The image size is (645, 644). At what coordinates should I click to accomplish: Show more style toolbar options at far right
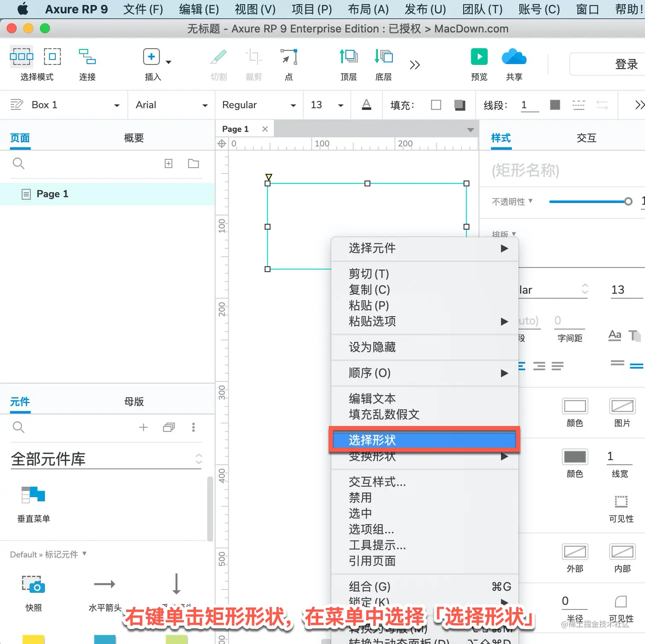tap(639, 105)
